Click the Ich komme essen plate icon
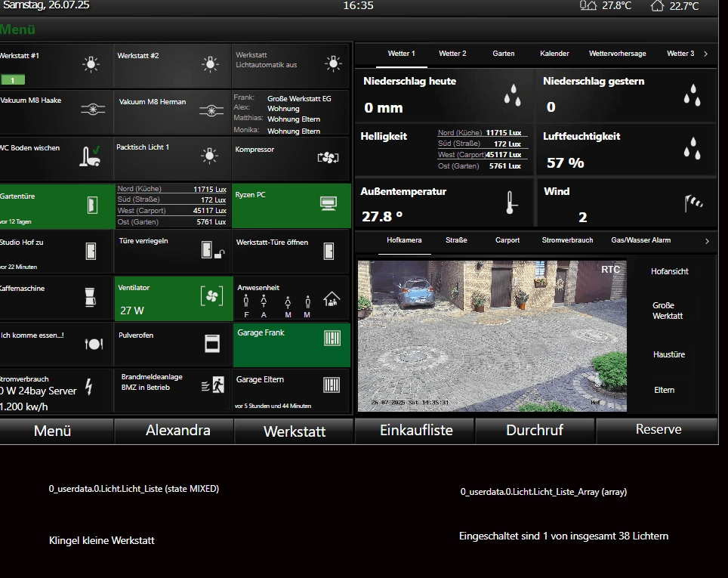Image resolution: width=728 pixels, height=578 pixels. coord(94,344)
